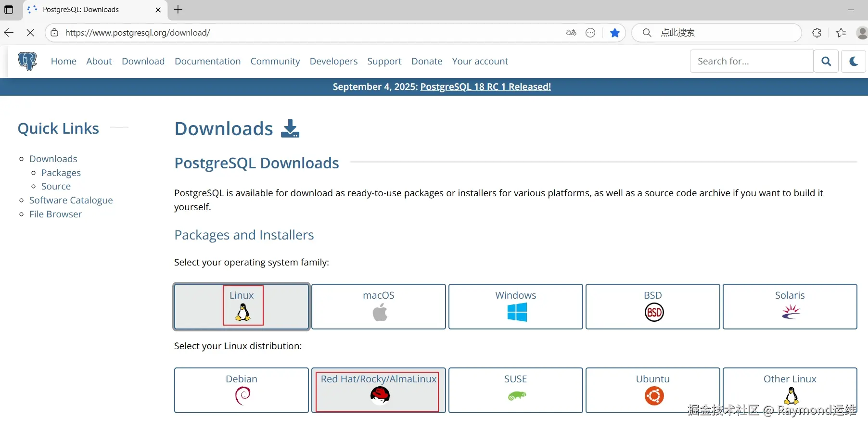Image resolution: width=868 pixels, height=429 pixels.
Task: Choose the Debian distribution
Action: (x=242, y=391)
